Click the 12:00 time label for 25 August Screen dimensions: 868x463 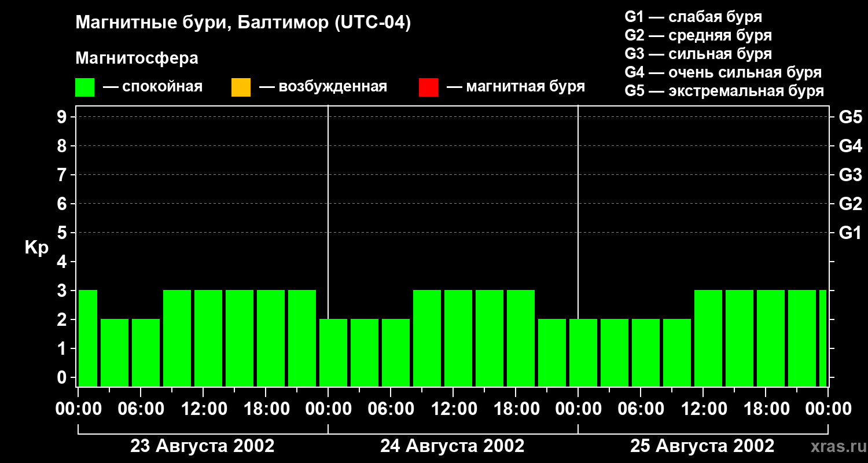tap(704, 409)
